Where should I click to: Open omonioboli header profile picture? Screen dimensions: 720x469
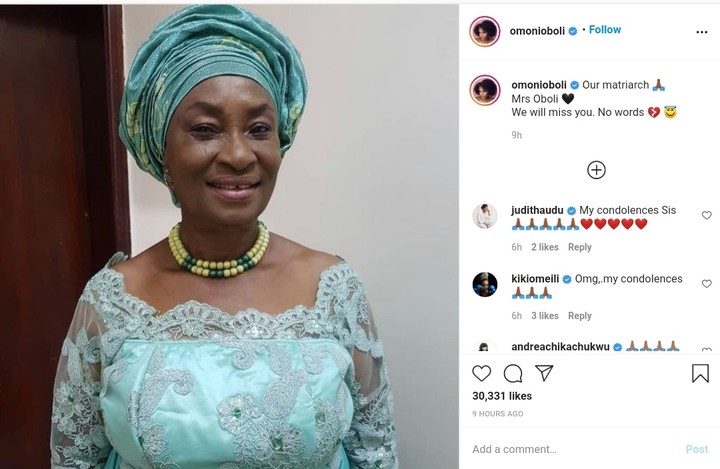pyautogui.click(x=484, y=31)
